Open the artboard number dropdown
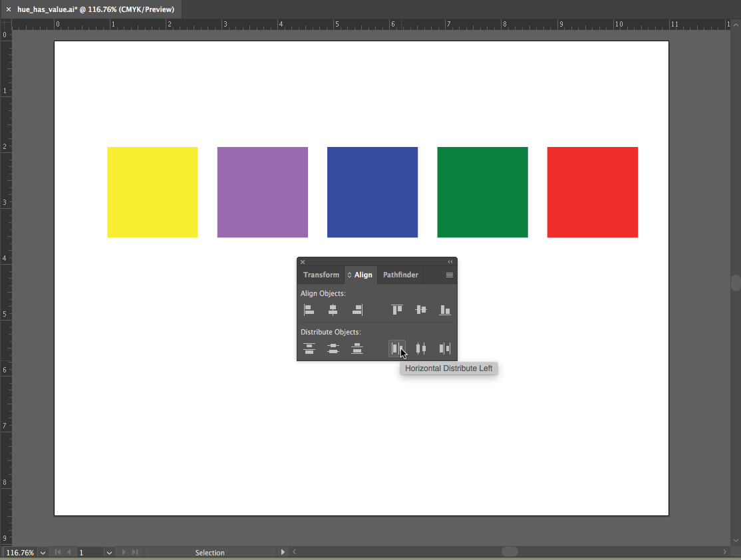This screenshot has height=560, width=741. 109,553
